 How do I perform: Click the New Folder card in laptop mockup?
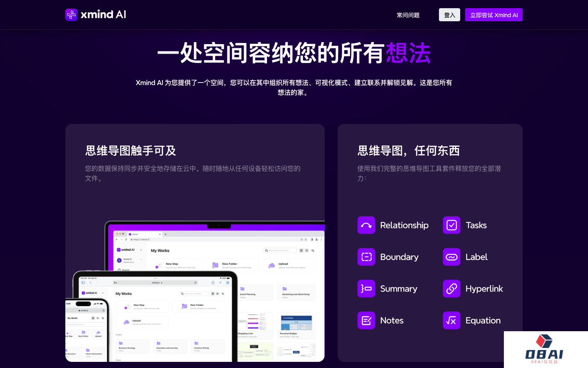click(233, 265)
